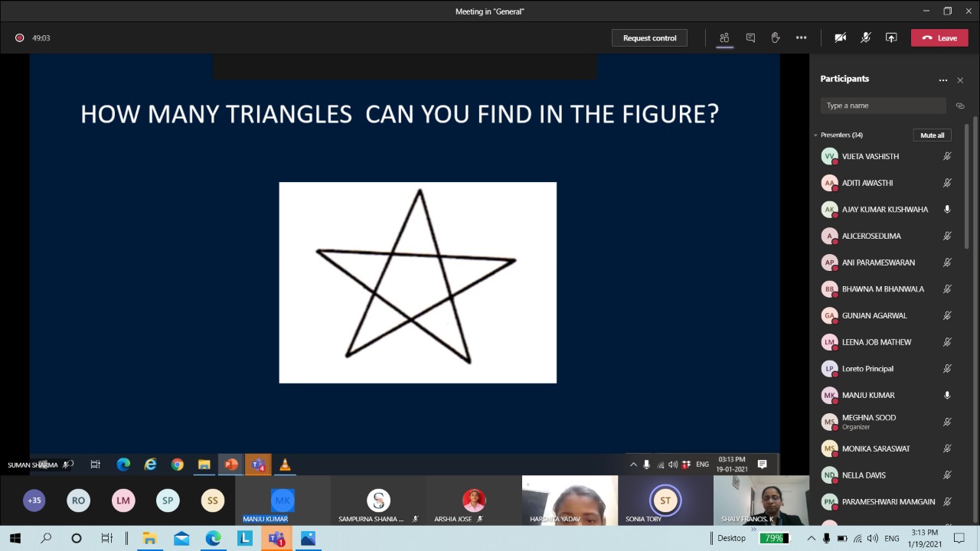Open Participants panel more options menu

click(x=943, y=80)
